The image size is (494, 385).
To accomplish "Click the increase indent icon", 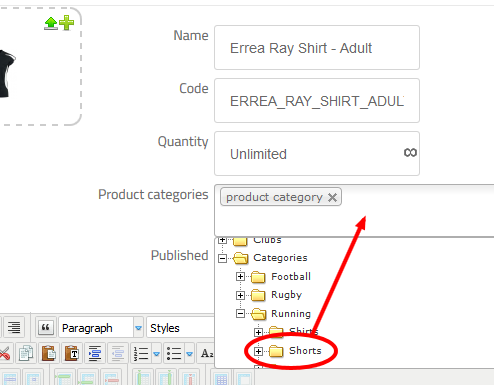I will coord(95,353).
